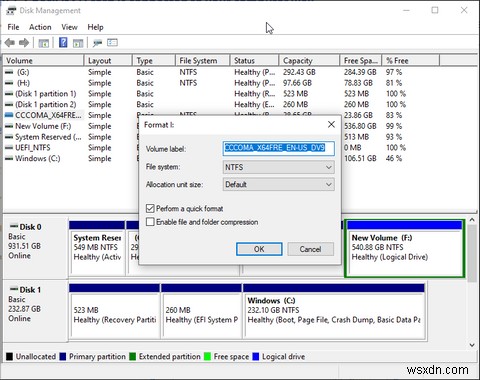Click 'UEFI_NTFS' volume name text
Image resolution: width=480 pixels, height=380 pixels.
[33, 147]
